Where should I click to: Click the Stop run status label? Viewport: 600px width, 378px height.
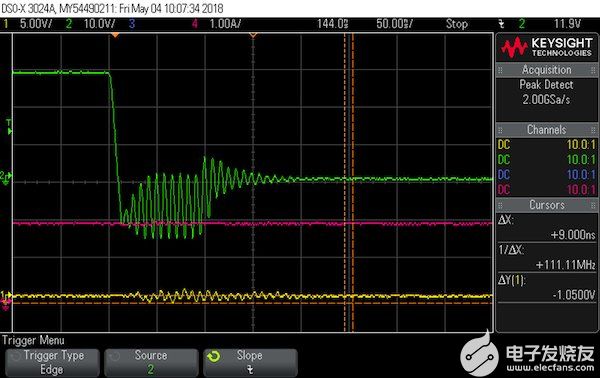coord(457,24)
